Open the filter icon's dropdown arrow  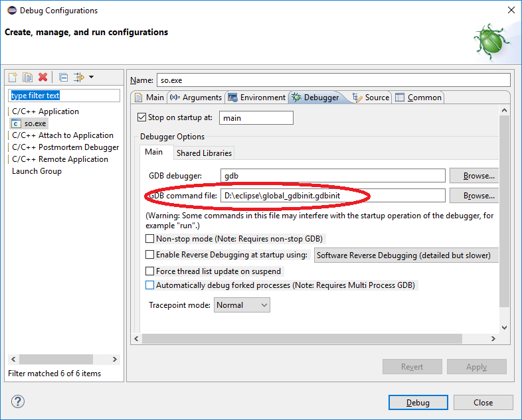click(91, 78)
